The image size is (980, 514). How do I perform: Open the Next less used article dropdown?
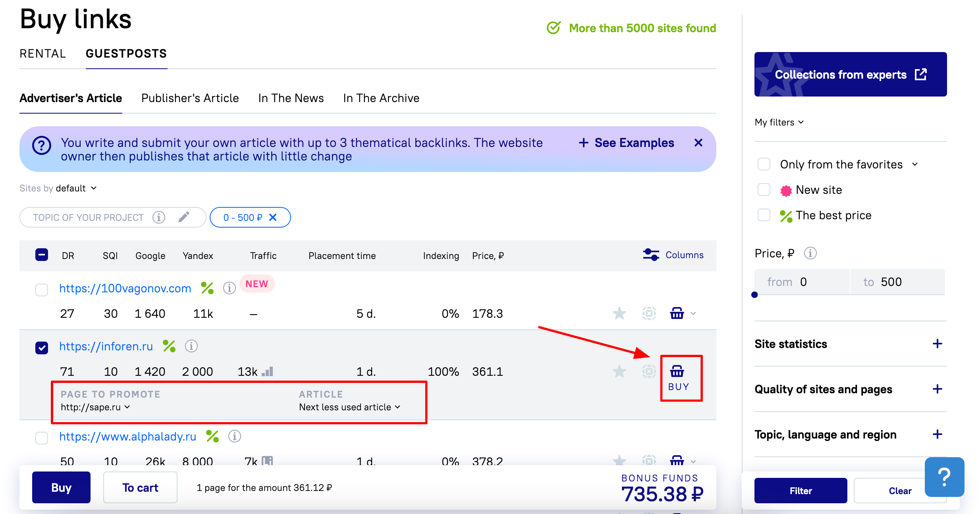pyautogui.click(x=349, y=407)
